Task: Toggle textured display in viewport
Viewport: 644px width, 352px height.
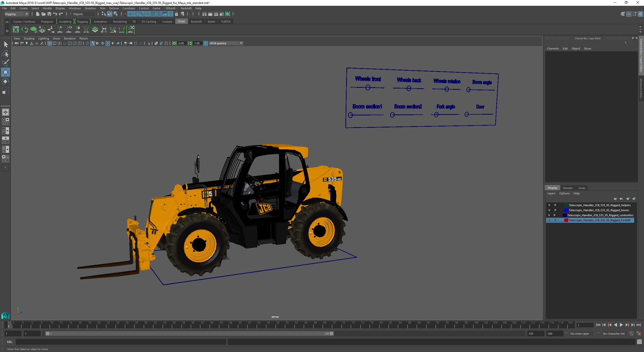Action: point(108,43)
